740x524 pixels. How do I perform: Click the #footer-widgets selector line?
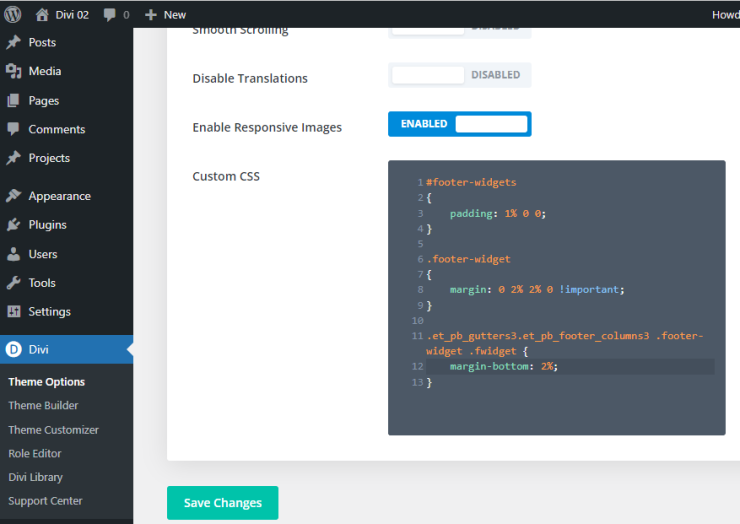coord(471,182)
